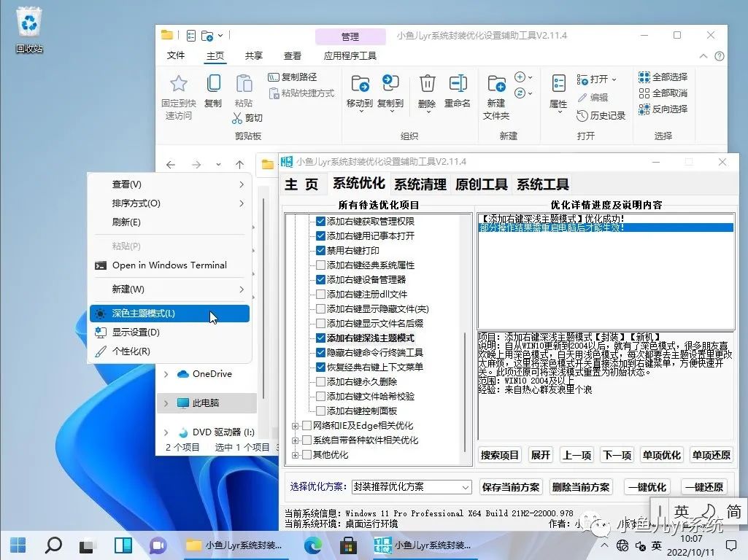This screenshot has width=748, height=560.
Task: Open Microsoft Store from the taskbar
Action: click(348, 545)
